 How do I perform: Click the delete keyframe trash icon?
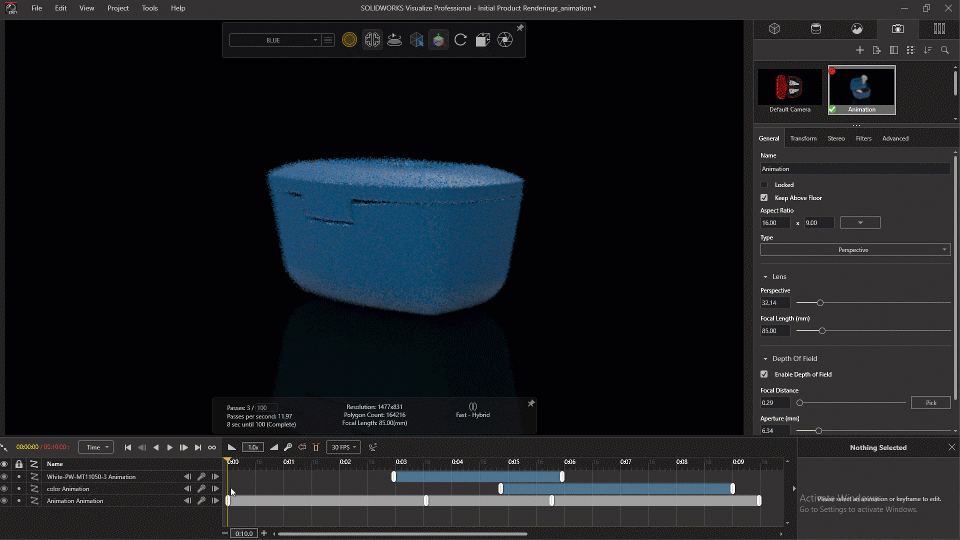click(316, 447)
